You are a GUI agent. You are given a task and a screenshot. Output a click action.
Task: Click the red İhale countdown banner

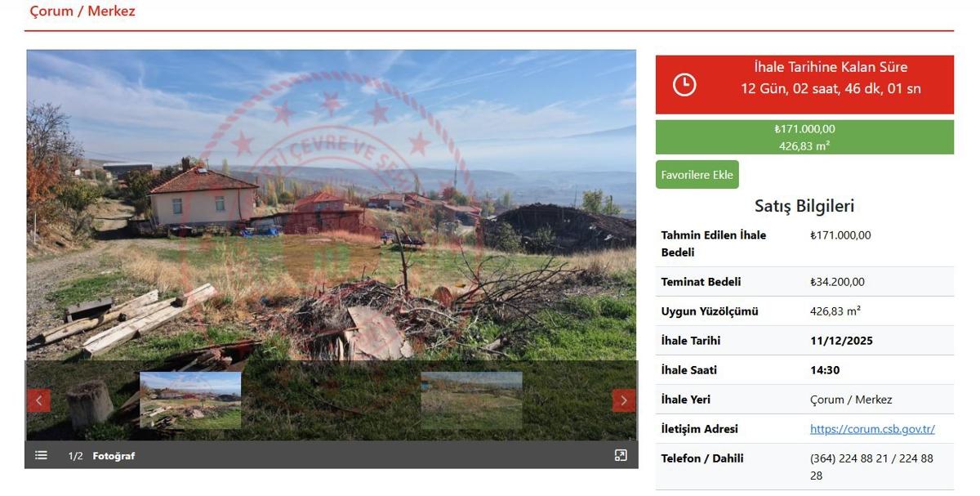click(x=804, y=84)
